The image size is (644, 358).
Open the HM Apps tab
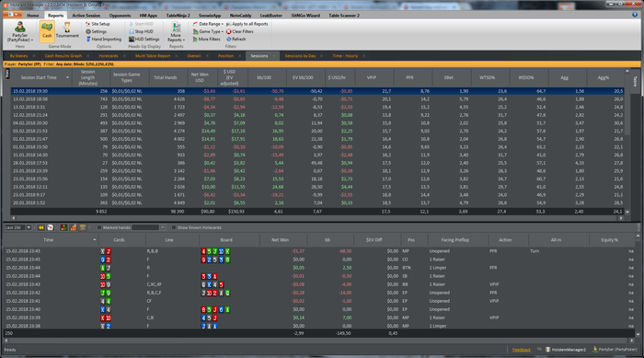[x=148, y=16]
